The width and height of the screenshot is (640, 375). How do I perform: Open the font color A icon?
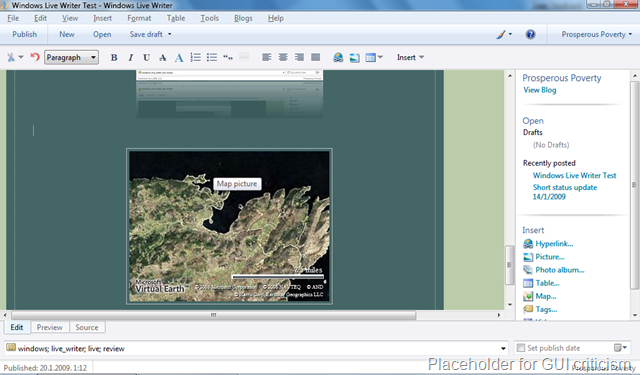(179, 58)
